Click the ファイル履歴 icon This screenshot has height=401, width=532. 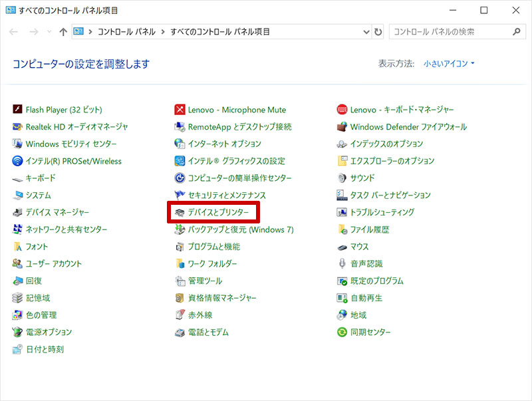[x=342, y=229]
